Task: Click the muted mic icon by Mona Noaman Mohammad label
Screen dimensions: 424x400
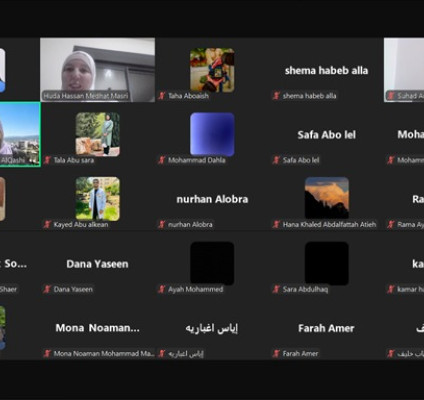Action: tap(47, 354)
